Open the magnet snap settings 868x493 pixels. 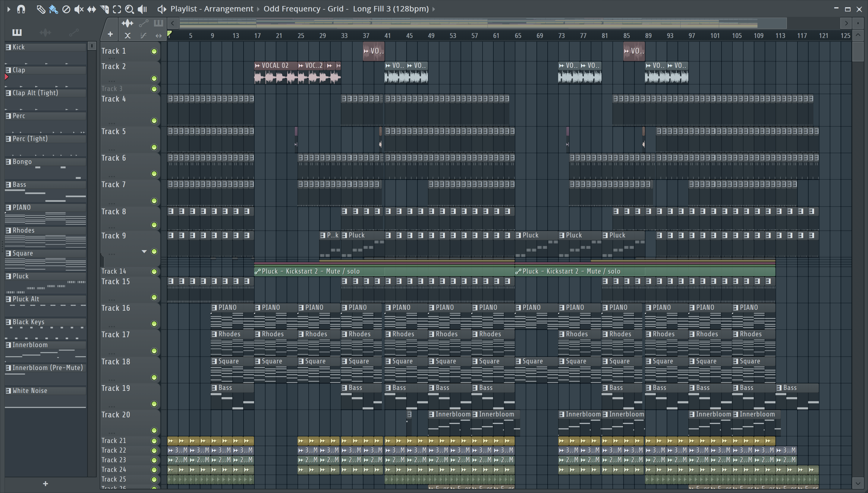[x=21, y=9]
